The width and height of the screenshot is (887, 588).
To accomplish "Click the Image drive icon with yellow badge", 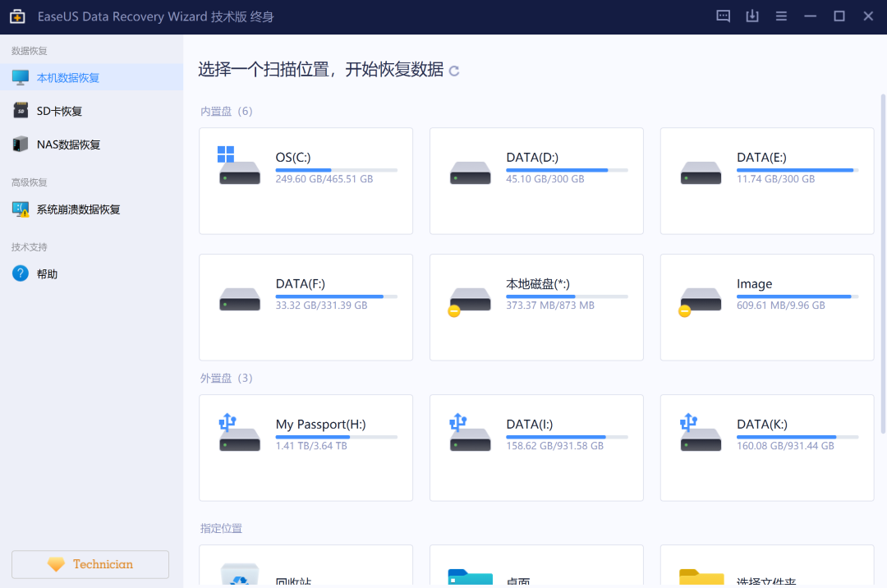I will click(700, 302).
